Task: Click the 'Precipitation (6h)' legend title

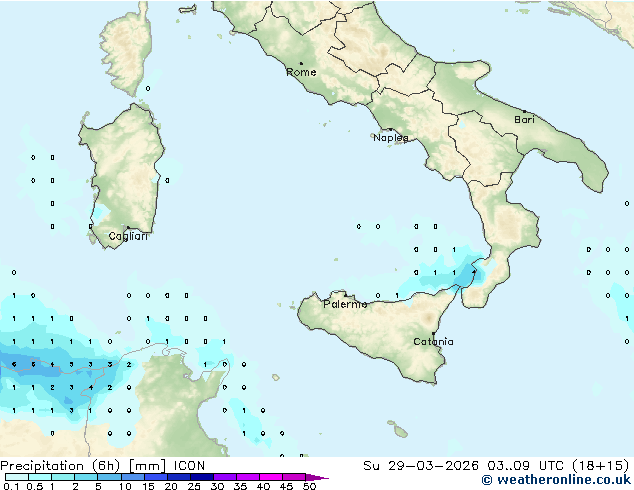Action: click(60, 466)
